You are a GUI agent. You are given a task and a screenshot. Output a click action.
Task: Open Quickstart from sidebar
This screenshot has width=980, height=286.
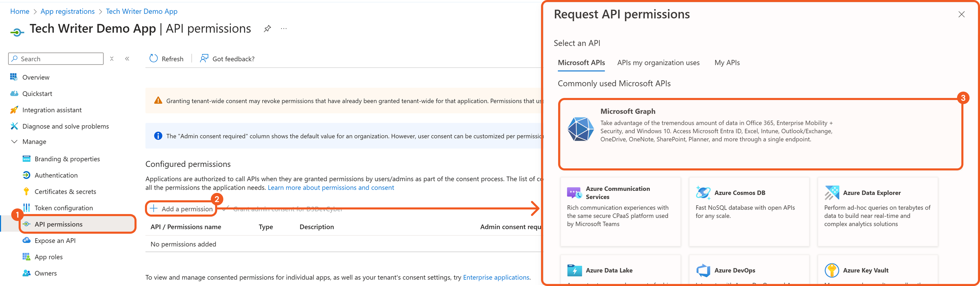[x=37, y=94]
